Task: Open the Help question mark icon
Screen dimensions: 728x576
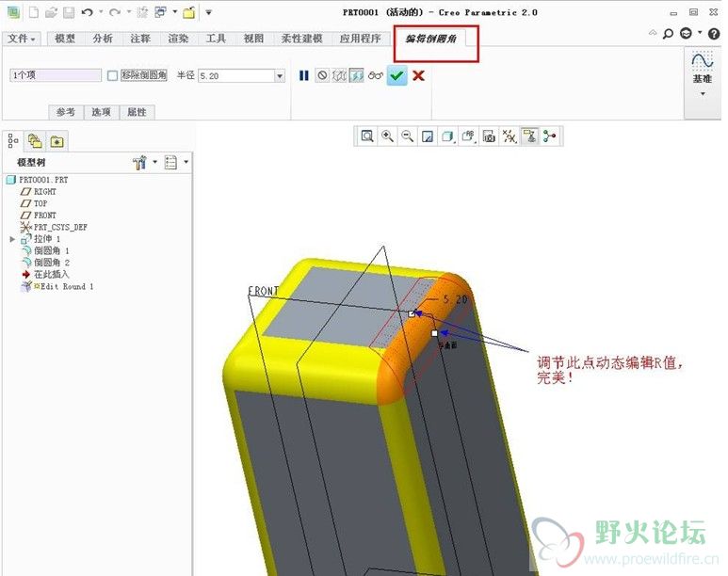Action: (714, 34)
